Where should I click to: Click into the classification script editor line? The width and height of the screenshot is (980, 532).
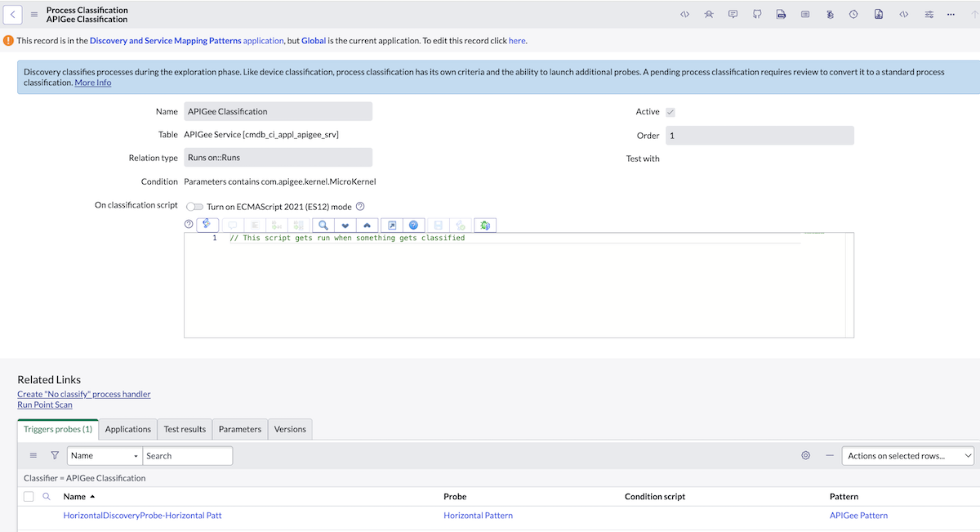[x=347, y=238]
